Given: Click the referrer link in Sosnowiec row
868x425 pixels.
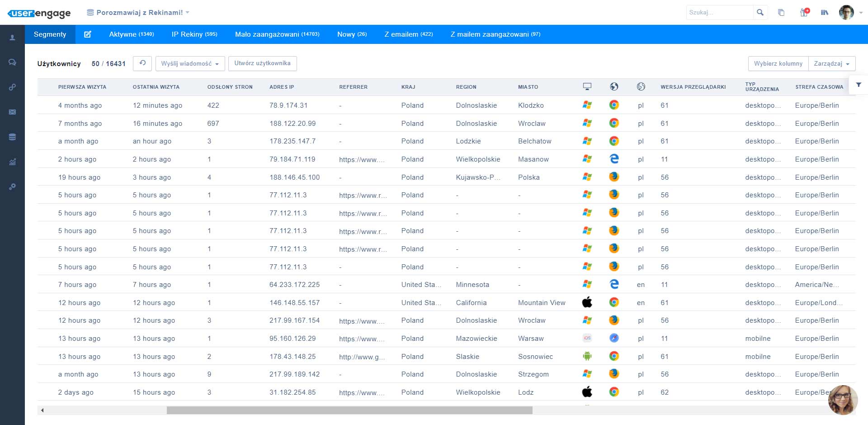Looking at the screenshot, I should point(362,357).
